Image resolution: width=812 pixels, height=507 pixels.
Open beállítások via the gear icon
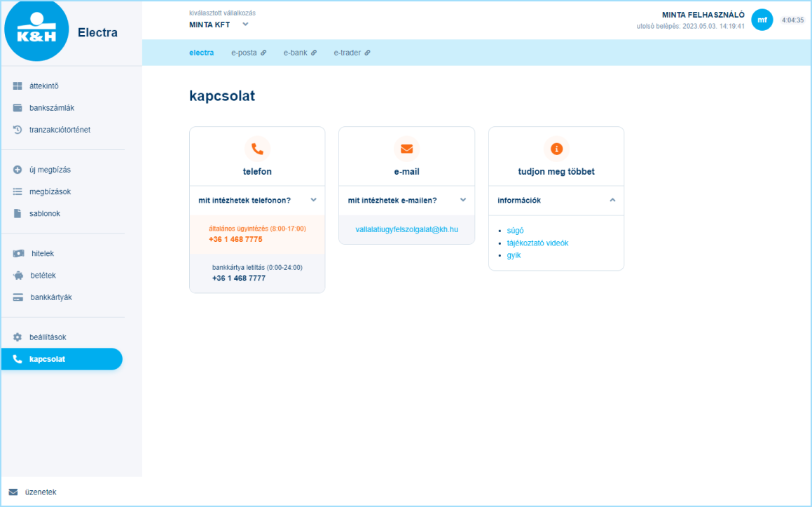click(x=16, y=337)
